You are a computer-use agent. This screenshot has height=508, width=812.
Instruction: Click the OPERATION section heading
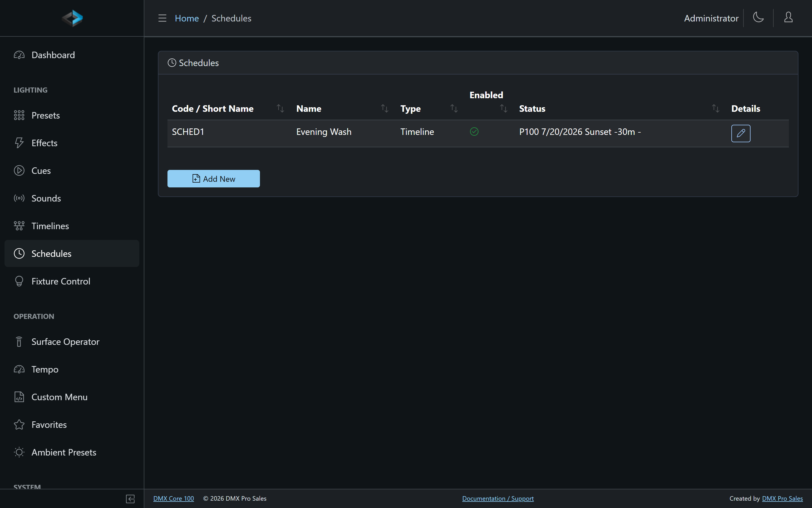click(34, 316)
